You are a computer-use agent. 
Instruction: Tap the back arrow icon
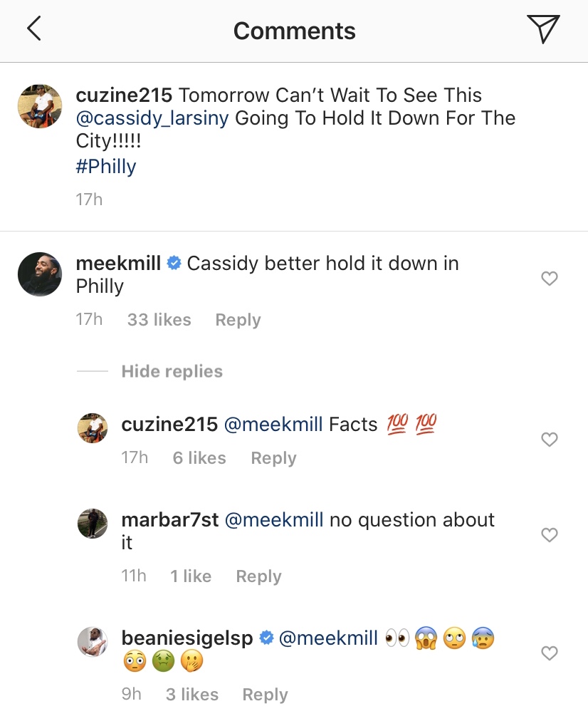coord(33,30)
